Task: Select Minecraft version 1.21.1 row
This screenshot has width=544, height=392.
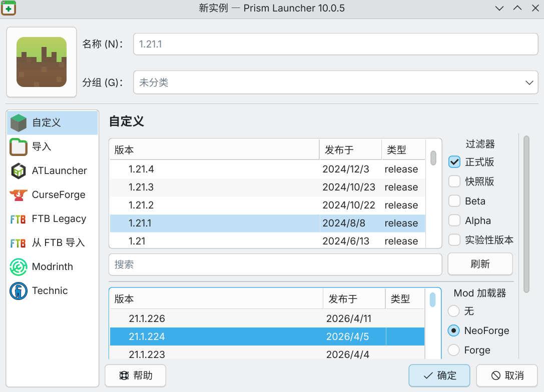Action: [267, 223]
